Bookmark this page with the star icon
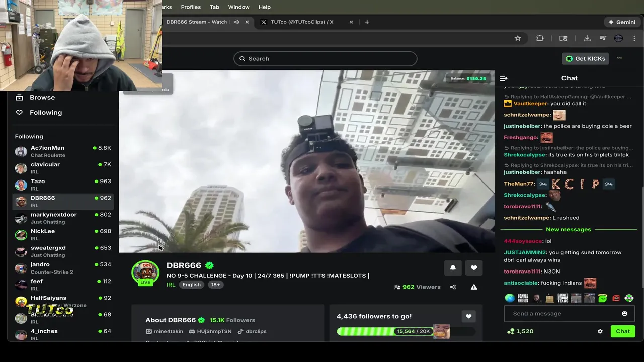This screenshot has height=362, width=644. point(518,38)
